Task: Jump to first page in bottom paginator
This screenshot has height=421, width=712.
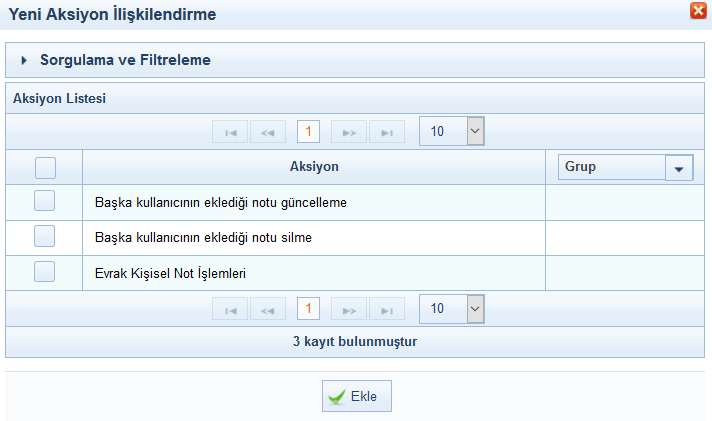Action: point(230,310)
